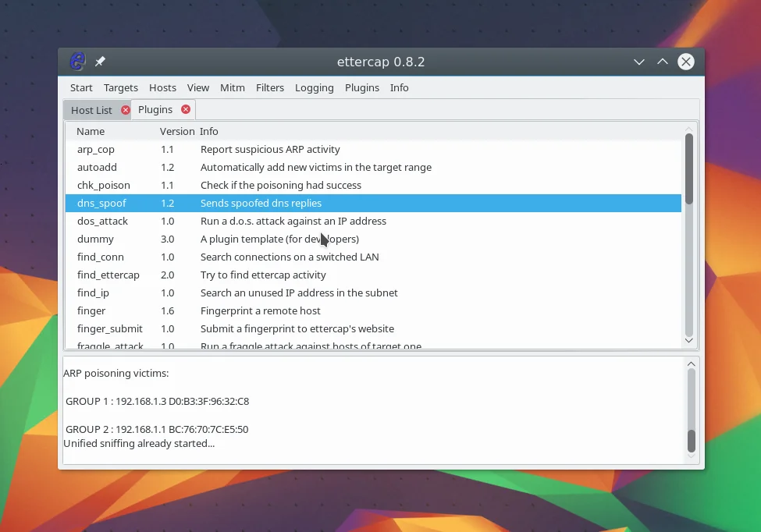Image resolution: width=761 pixels, height=532 pixels.
Task: Select the dns_spoof plugin row
Action: (101, 203)
